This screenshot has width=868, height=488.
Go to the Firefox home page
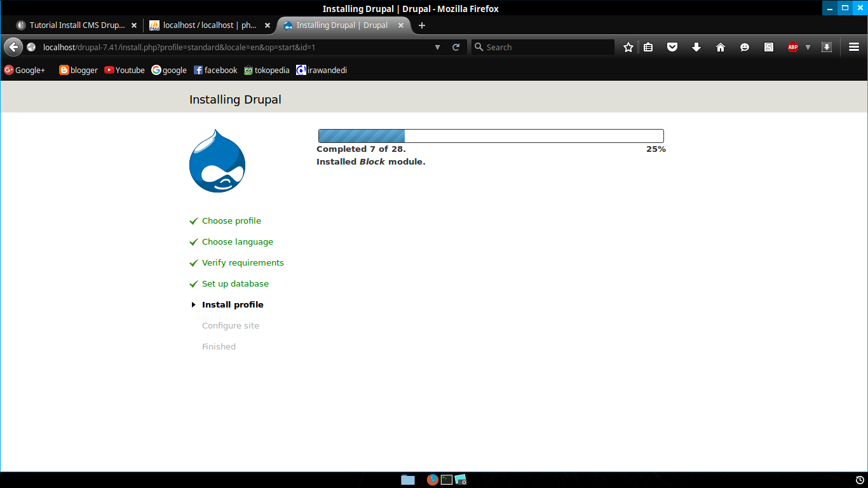[x=720, y=46]
